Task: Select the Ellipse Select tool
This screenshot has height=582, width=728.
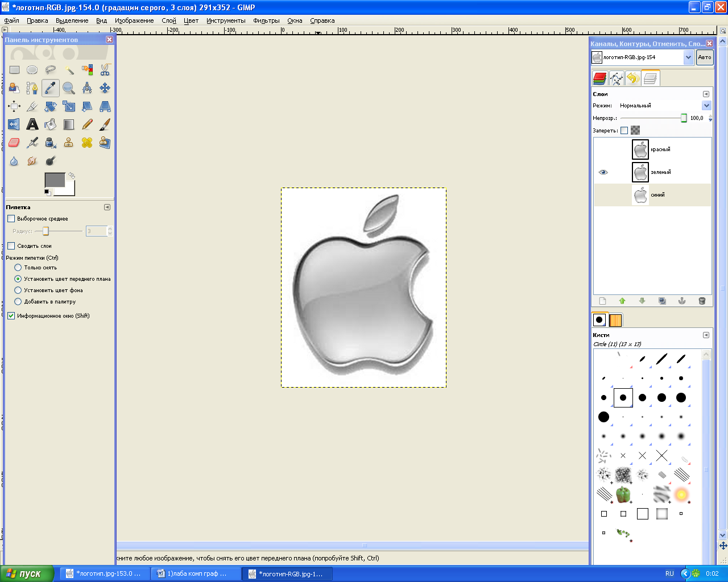Action: 32,70
